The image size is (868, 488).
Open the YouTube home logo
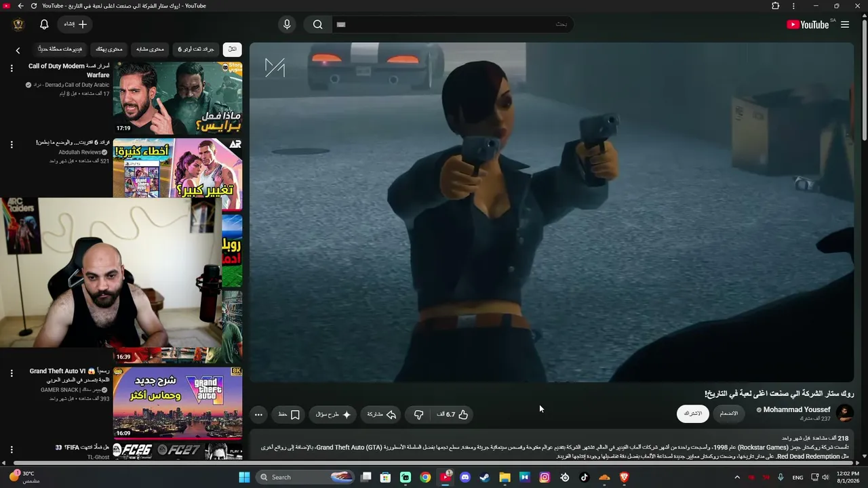(x=808, y=24)
